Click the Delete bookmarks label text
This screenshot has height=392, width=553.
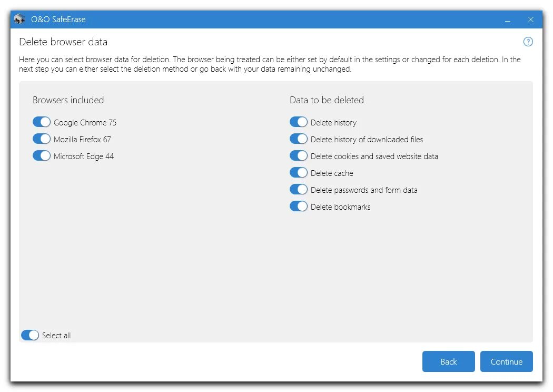point(340,207)
